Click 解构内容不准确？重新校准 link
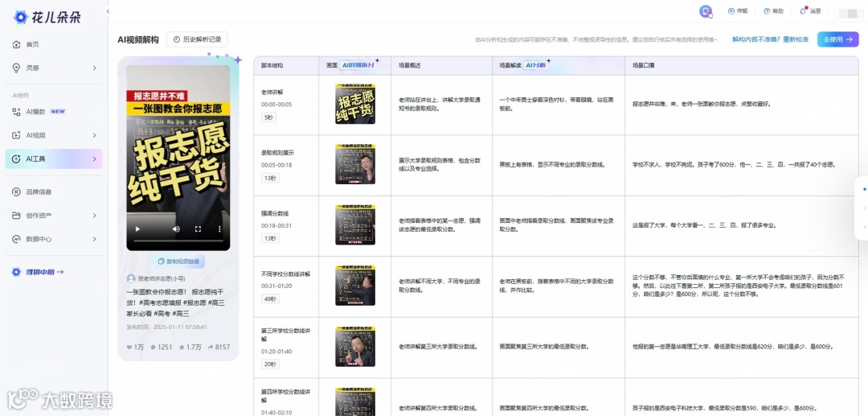Screen dimensions: 868x416 coord(770,39)
